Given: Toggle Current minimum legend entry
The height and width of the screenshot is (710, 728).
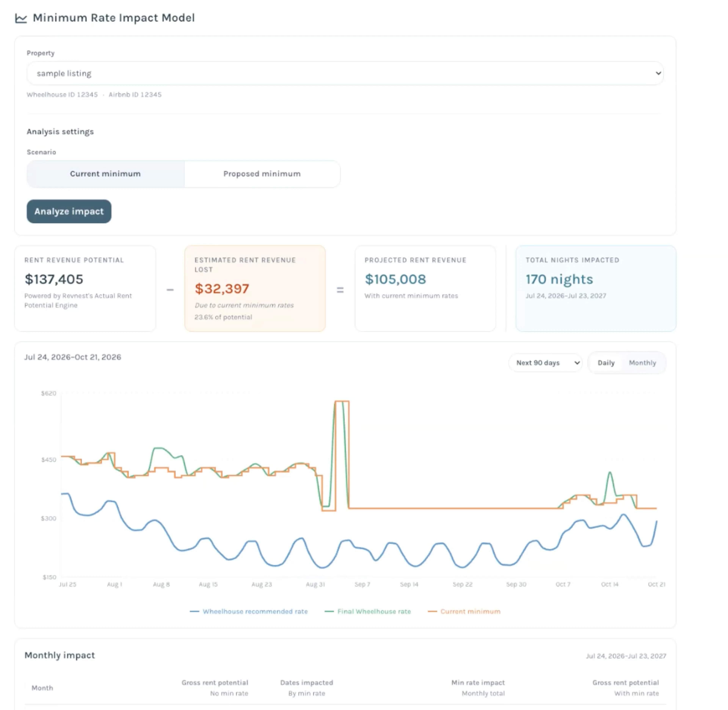Looking at the screenshot, I should (464, 612).
